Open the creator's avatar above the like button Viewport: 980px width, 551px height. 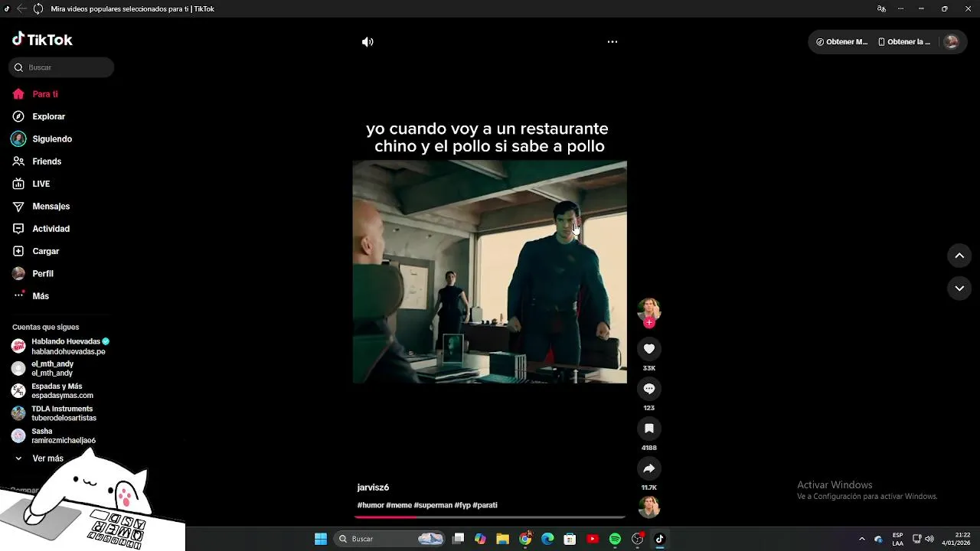pyautogui.click(x=649, y=309)
